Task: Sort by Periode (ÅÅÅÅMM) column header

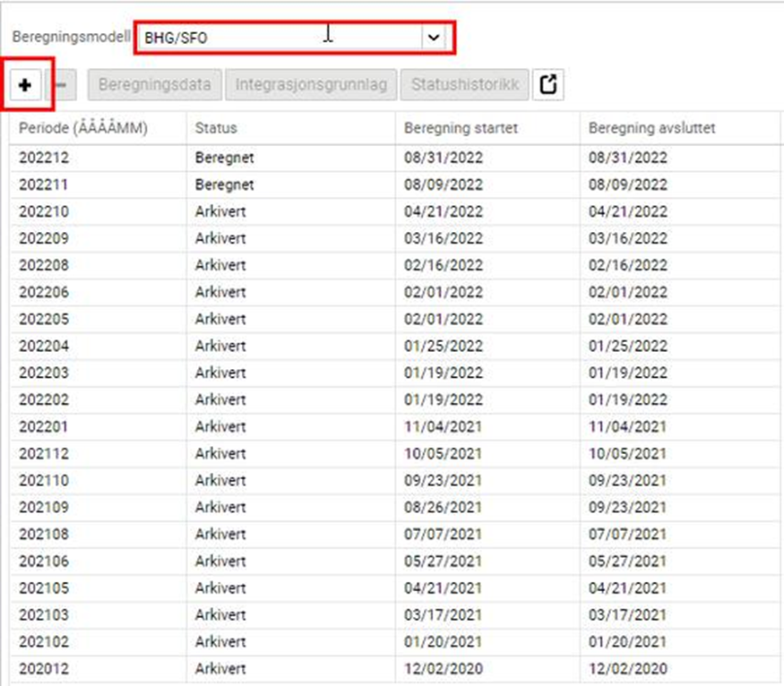Action: (x=83, y=128)
